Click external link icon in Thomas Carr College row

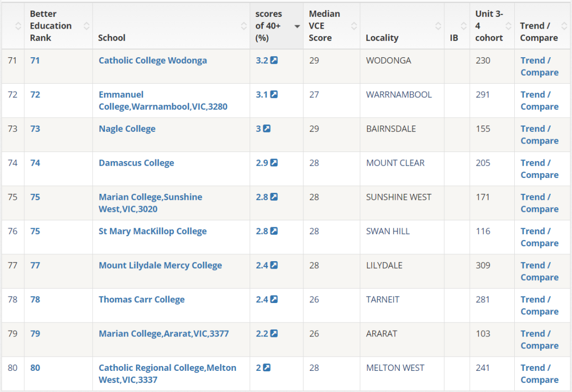(274, 299)
